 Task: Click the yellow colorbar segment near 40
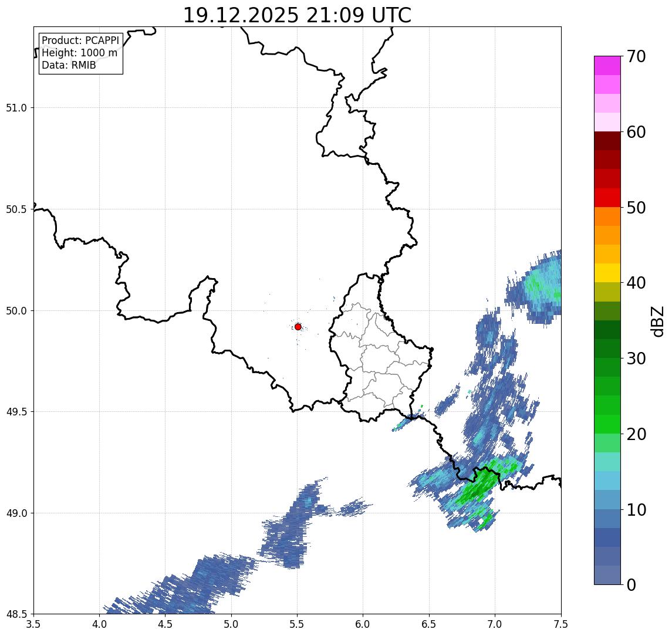click(607, 273)
